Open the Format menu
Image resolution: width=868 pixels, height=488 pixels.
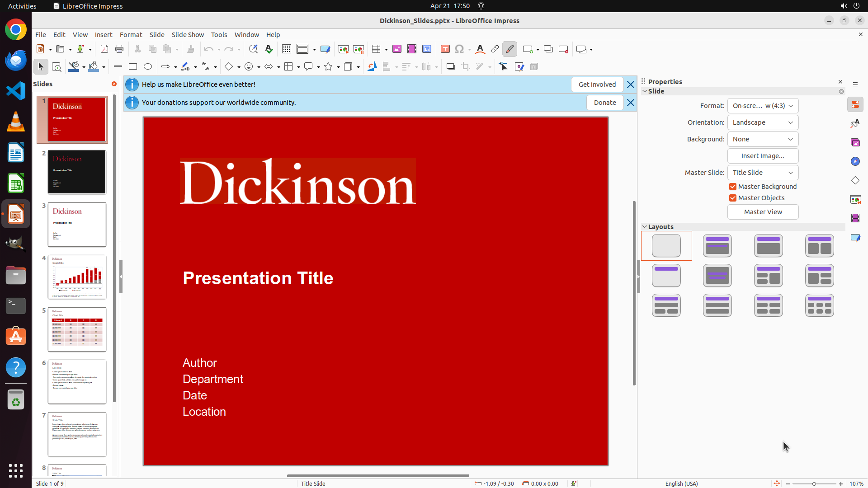(131, 35)
